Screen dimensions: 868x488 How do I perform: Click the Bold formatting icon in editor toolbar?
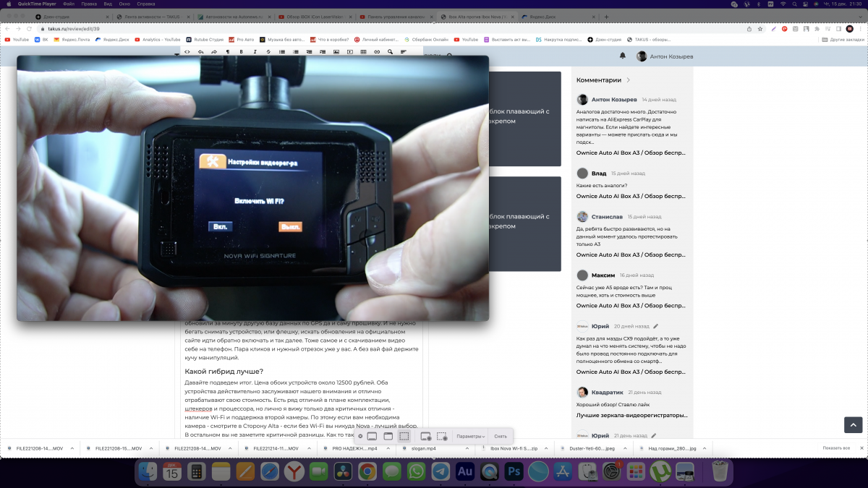241,52
